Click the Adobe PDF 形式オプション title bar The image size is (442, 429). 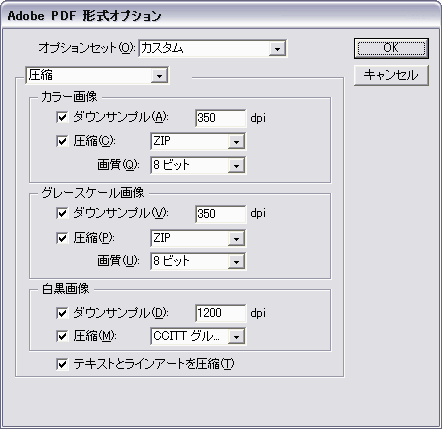(x=221, y=16)
